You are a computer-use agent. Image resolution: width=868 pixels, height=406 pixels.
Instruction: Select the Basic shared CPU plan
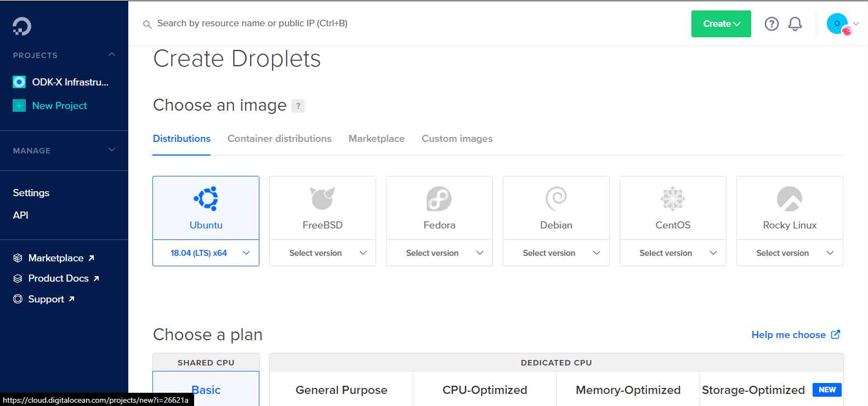(x=206, y=390)
